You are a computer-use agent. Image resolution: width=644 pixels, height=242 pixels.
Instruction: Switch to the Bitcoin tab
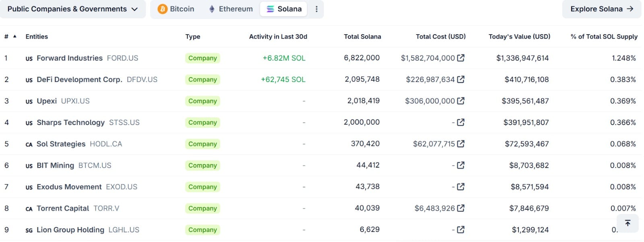point(176,9)
